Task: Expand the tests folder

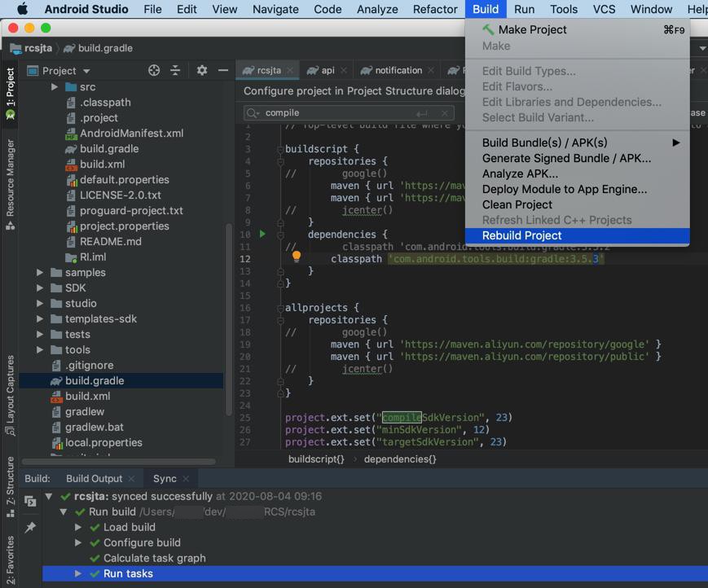Action: point(40,335)
